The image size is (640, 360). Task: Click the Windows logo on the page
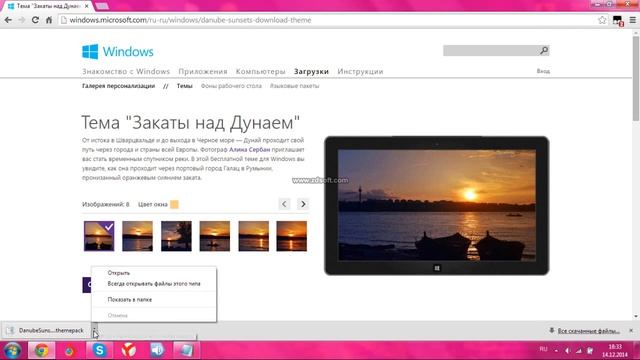click(x=118, y=52)
